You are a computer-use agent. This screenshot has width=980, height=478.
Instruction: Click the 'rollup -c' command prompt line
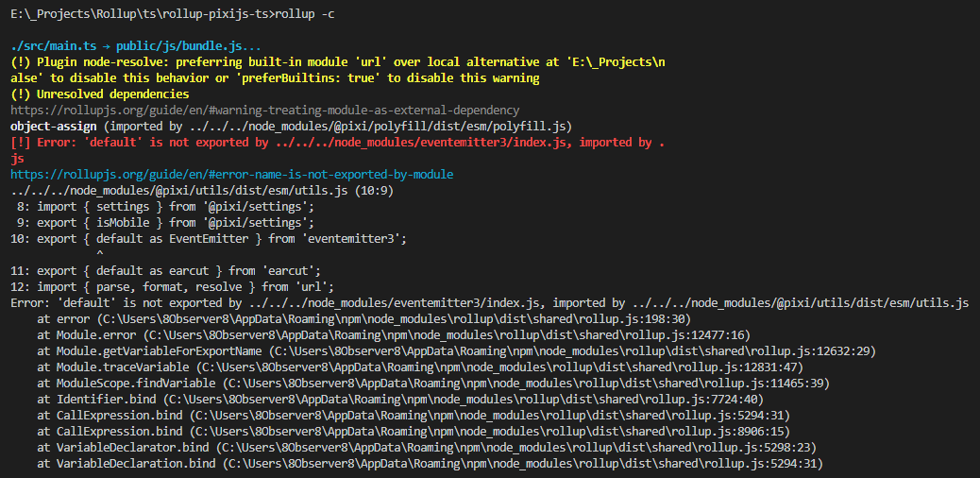173,14
